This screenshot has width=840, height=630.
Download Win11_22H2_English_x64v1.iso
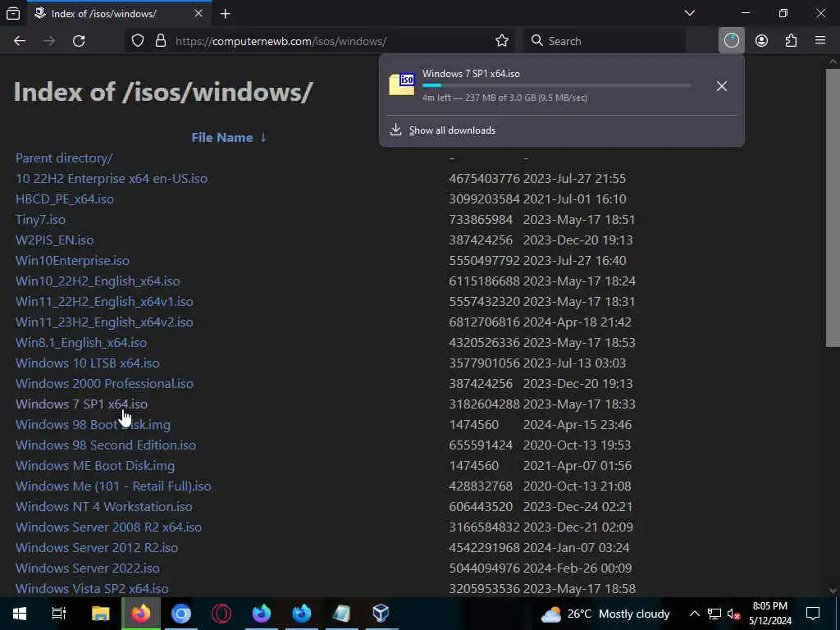click(104, 302)
